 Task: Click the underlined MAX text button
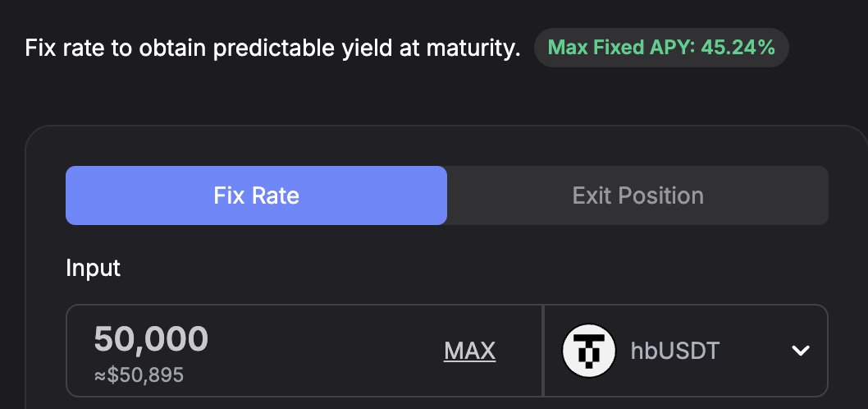469,351
